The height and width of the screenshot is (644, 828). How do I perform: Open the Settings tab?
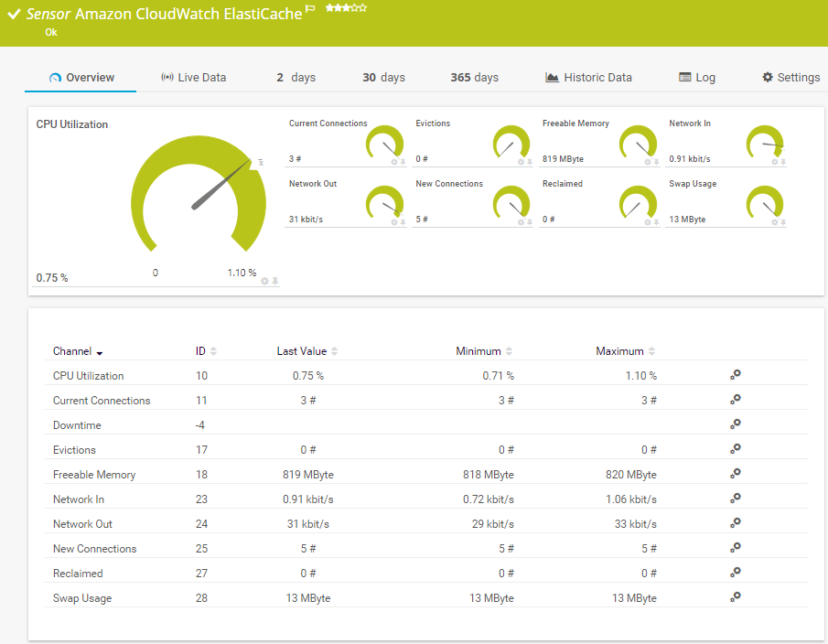(x=790, y=78)
